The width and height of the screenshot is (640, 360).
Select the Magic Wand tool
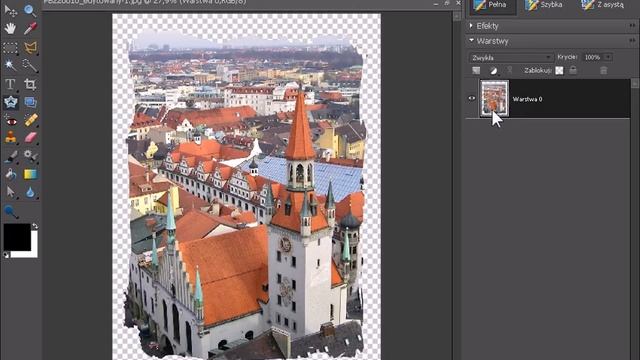11,65
